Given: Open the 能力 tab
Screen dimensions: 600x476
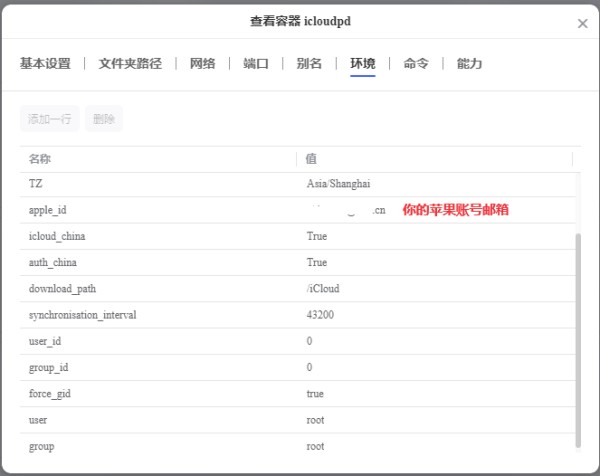Looking at the screenshot, I should click(x=469, y=64).
